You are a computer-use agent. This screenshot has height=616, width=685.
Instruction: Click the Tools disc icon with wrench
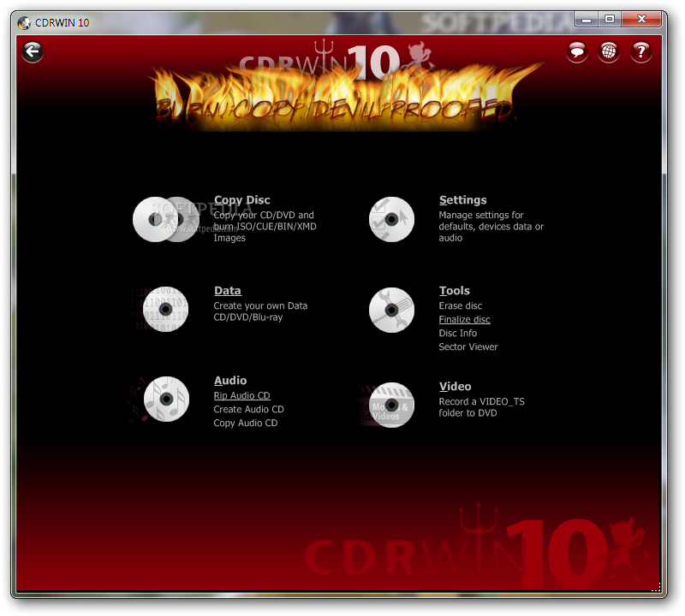(391, 310)
